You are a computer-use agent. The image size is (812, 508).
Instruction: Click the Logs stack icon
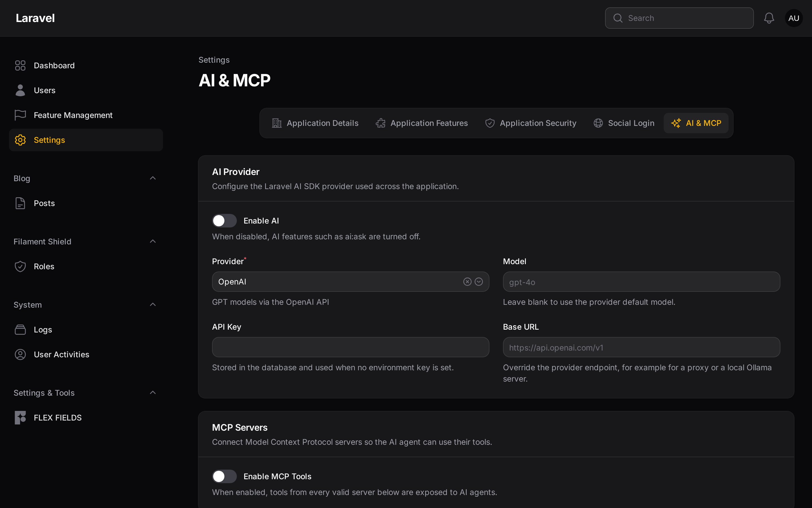pos(20,330)
